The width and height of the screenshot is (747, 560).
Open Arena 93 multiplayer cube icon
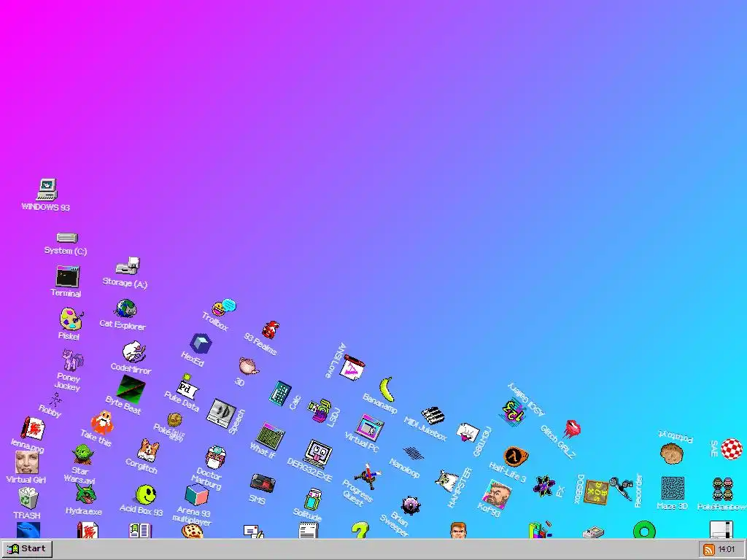click(x=197, y=495)
